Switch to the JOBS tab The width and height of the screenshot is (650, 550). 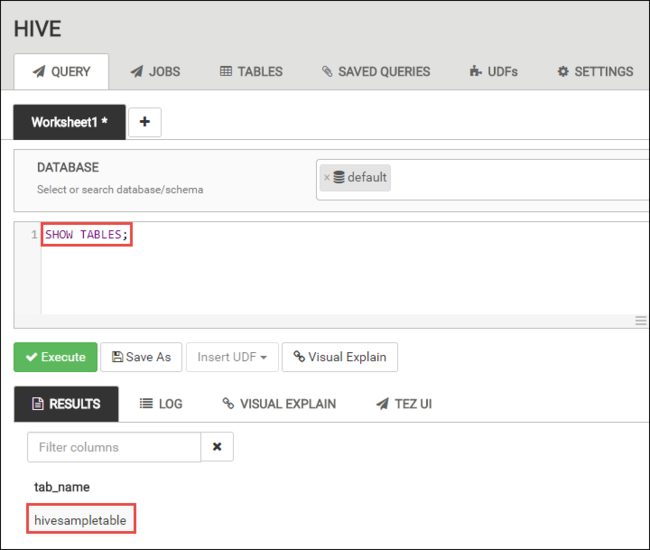(x=155, y=72)
